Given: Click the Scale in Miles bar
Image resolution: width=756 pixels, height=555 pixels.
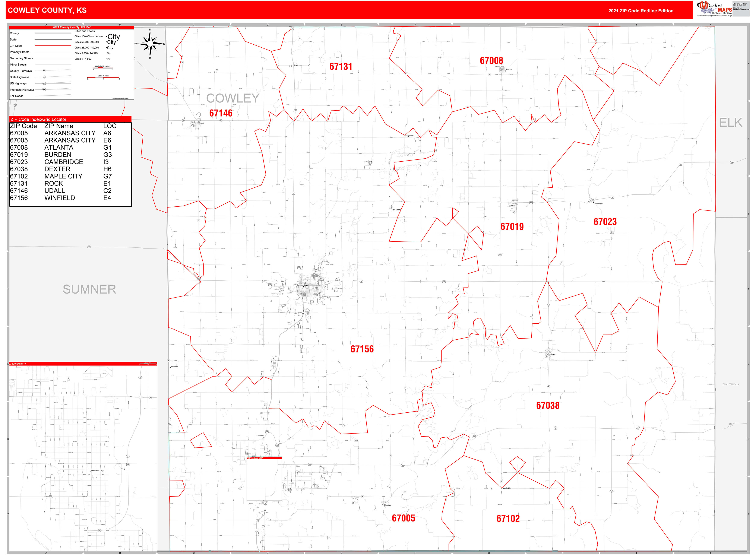Looking at the screenshot, I should [x=104, y=77].
